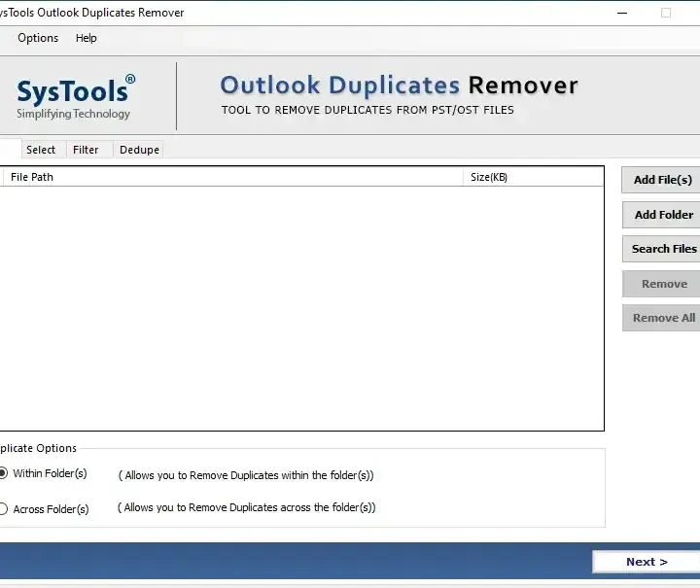Click the SysTools logo
The height and width of the screenshot is (588, 700).
click(75, 96)
